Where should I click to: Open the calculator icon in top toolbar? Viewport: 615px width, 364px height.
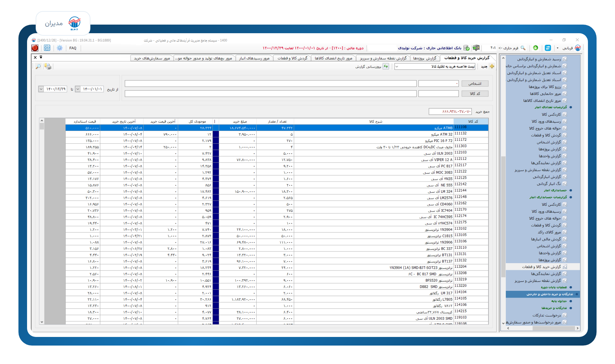pos(47,48)
